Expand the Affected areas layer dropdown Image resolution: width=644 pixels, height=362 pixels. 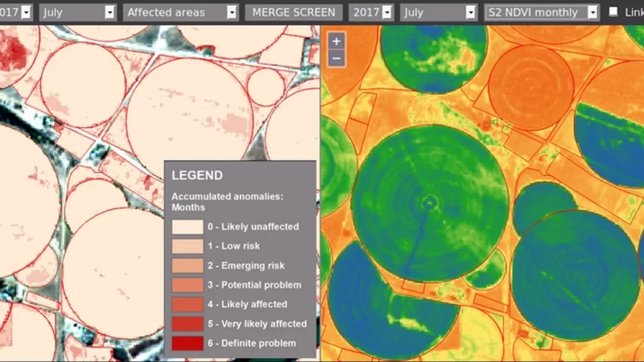tap(180, 12)
